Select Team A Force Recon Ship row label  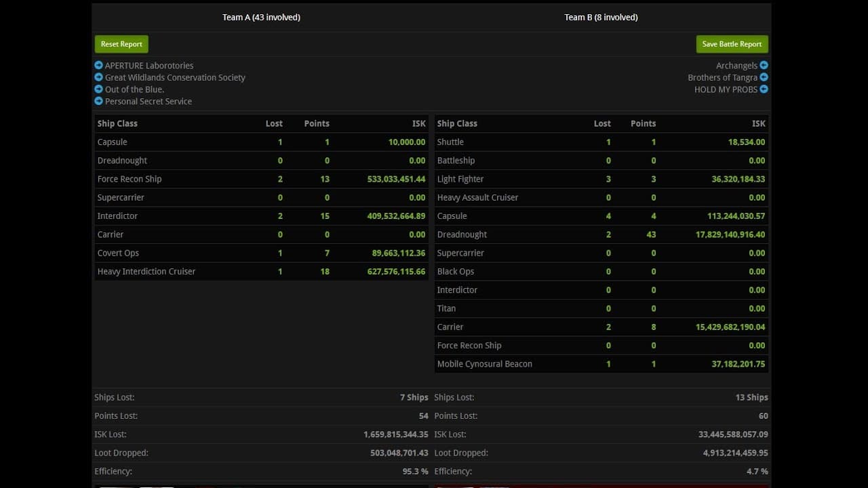[x=130, y=179]
